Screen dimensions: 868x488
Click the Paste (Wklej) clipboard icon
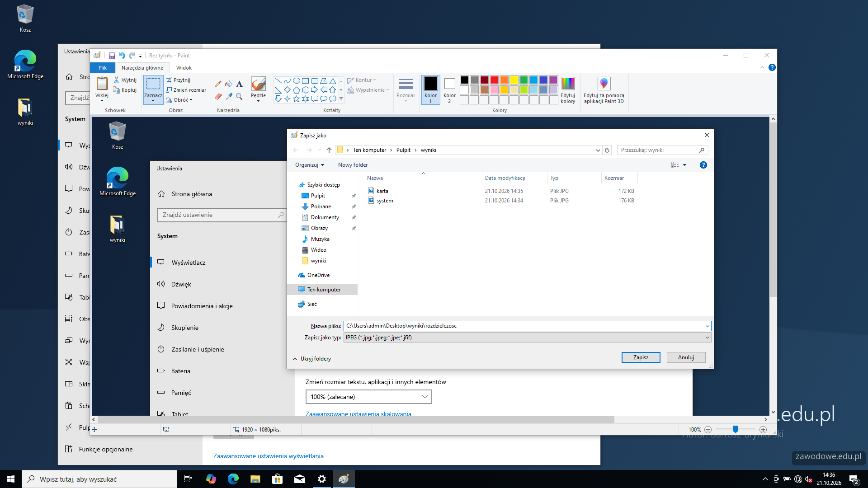tap(102, 84)
